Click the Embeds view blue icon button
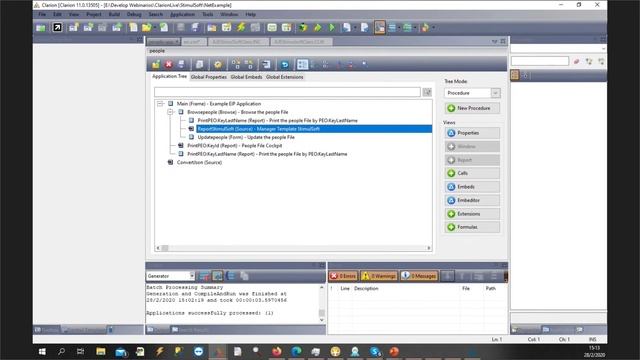 click(x=472, y=187)
